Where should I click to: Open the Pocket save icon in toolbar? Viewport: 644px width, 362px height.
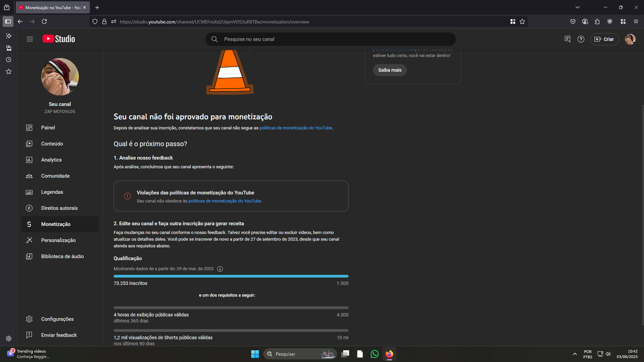pos(573,22)
